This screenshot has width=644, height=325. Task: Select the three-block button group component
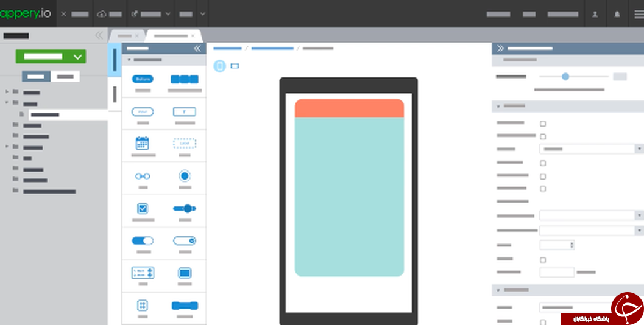pyautogui.click(x=185, y=79)
